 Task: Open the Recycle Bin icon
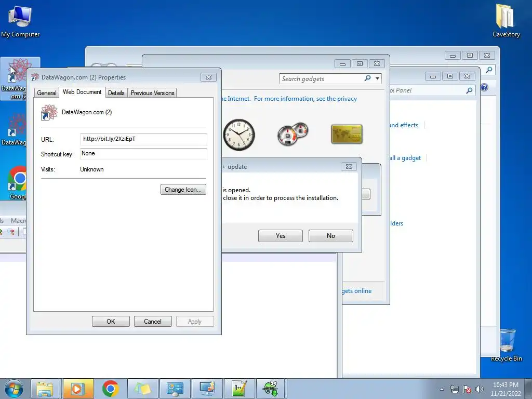(506, 345)
